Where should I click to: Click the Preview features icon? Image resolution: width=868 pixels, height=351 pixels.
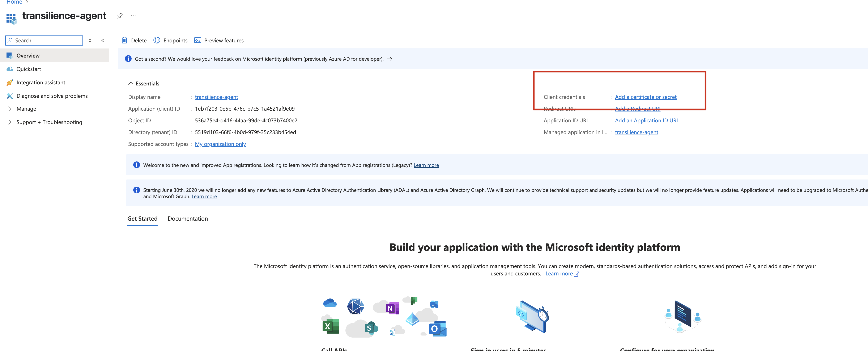click(x=197, y=41)
